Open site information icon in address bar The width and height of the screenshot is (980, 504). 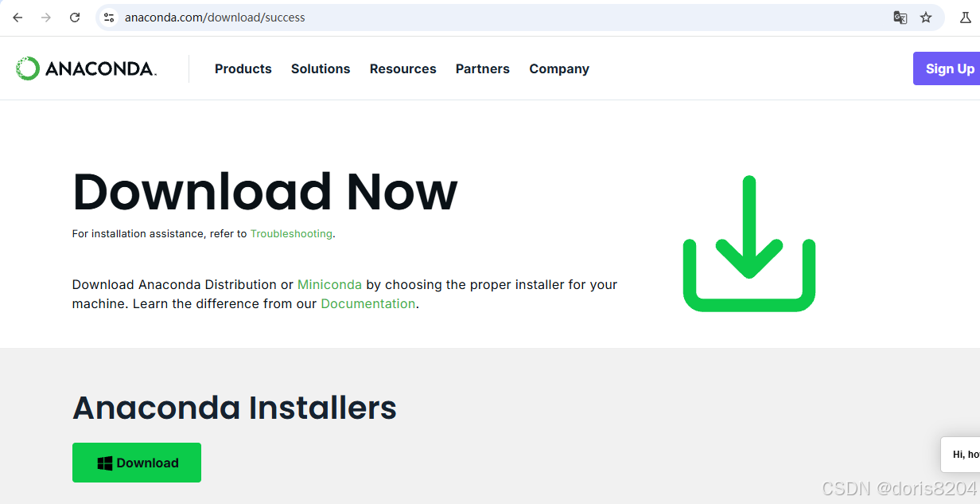coord(110,18)
